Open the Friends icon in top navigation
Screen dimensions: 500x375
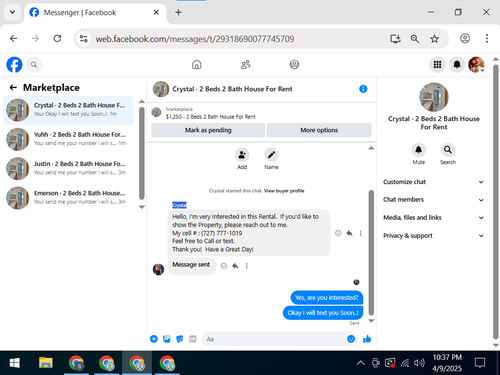pos(246,64)
